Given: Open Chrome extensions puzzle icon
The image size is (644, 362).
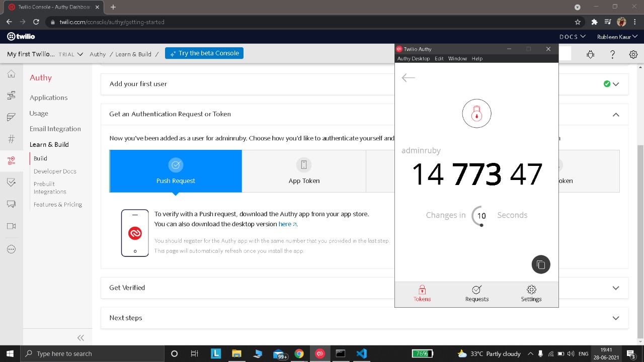Looking at the screenshot, I should [594, 22].
